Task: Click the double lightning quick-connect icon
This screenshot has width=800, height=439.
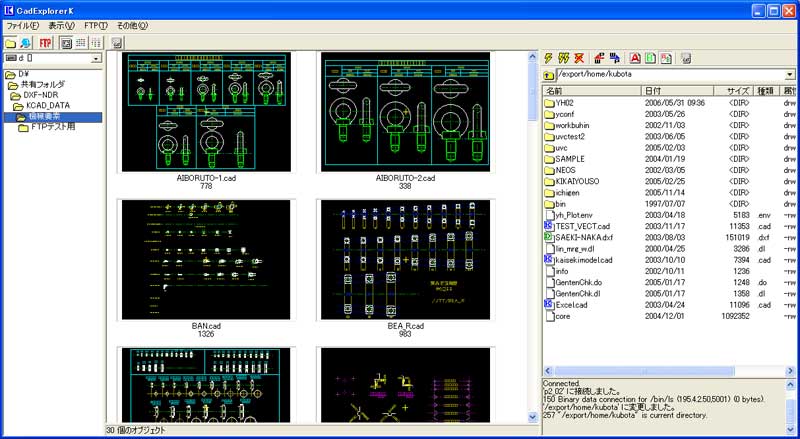Action: 563,58
